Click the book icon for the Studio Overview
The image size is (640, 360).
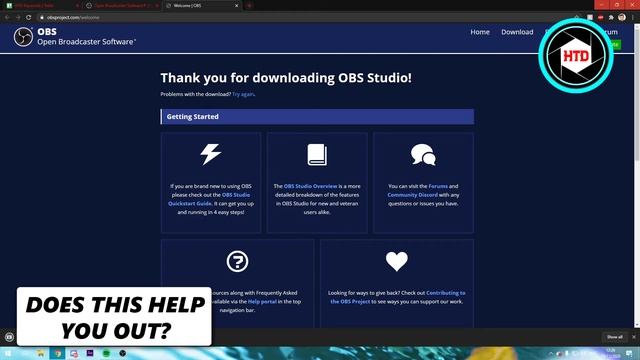click(x=317, y=155)
